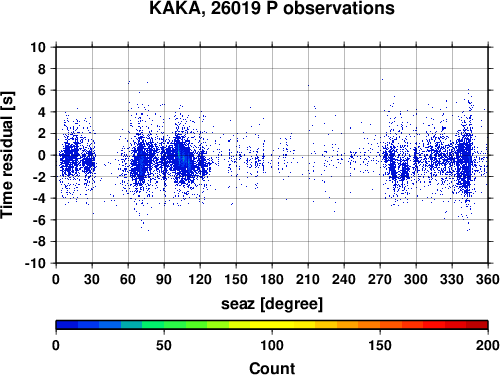Screen dimensions: 500x375
Task: Click the dense data cluster near seaz 105
Action: (180, 157)
